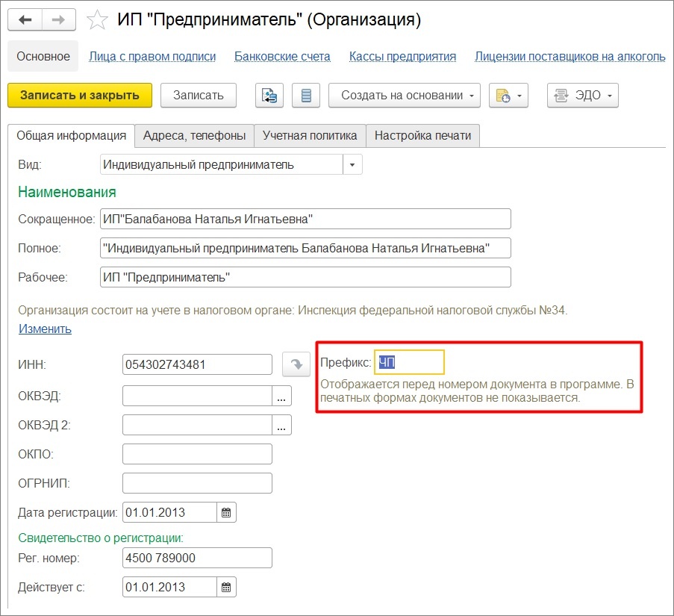Open Кассы предприятия link

(x=402, y=56)
